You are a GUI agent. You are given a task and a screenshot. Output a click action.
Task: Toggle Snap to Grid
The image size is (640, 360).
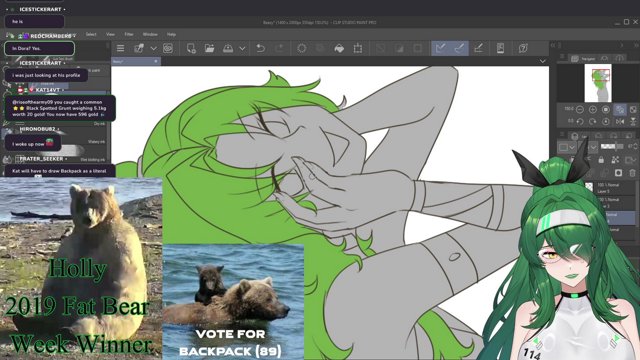(x=478, y=49)
